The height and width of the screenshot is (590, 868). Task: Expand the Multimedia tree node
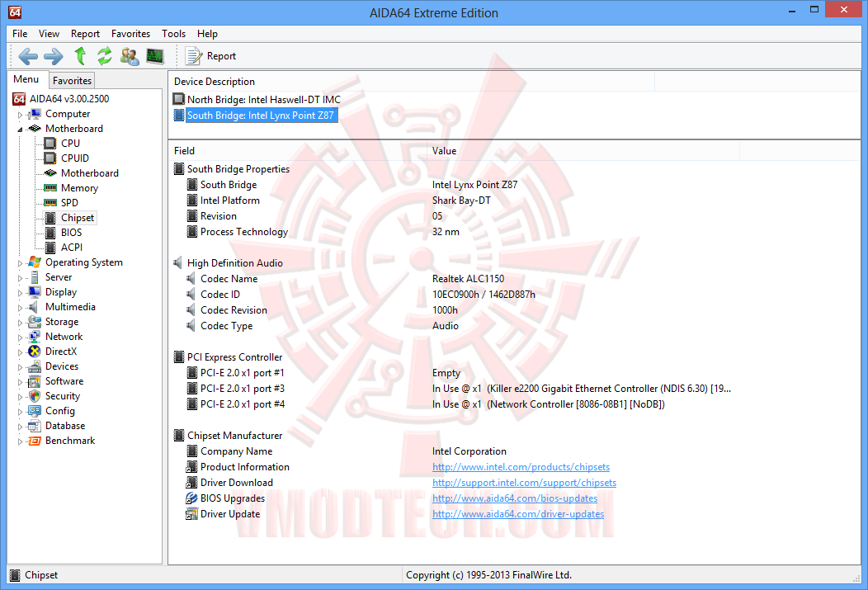coord(20,307)
